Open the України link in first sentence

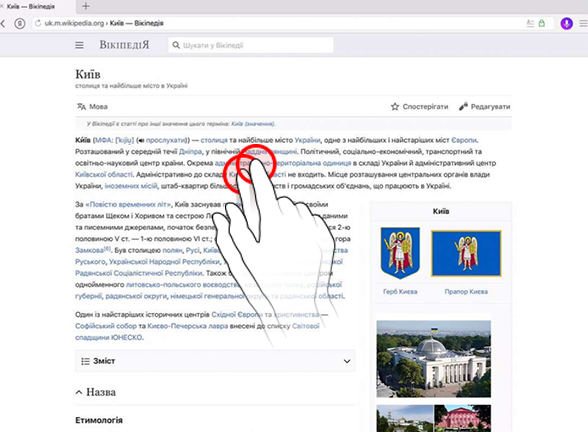click(307, 140)
